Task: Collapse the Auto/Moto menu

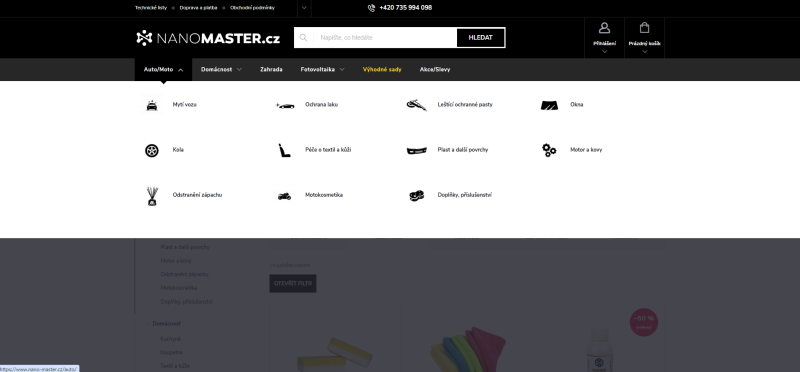Action: pos(163,69)
